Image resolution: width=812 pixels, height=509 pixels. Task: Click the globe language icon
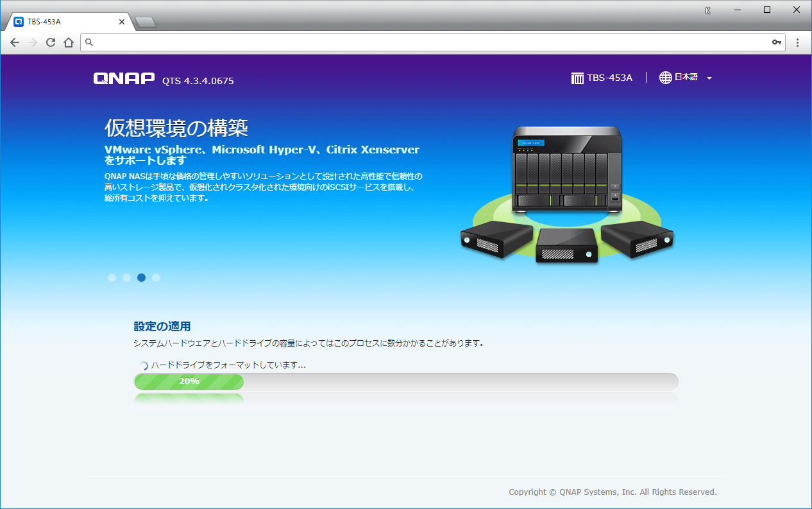(666, 78)
